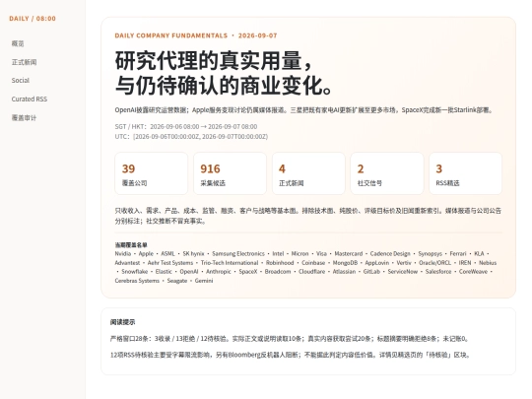
Task: Click Intel in the coverage list
Action: point(278,254)
